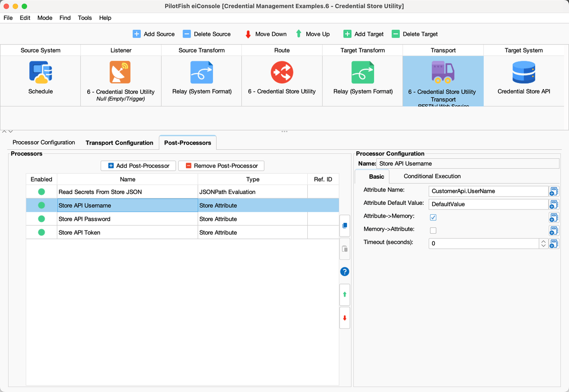Switch to Transport Configuration tab

(x=119, y=143)
